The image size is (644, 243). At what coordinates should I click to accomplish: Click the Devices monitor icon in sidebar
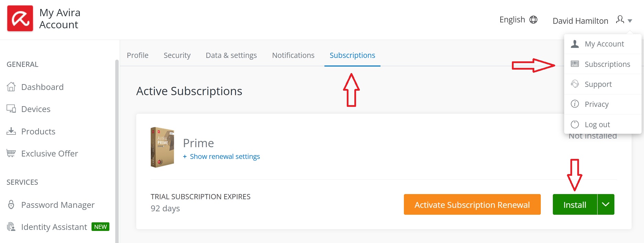[x=11, y=109]
